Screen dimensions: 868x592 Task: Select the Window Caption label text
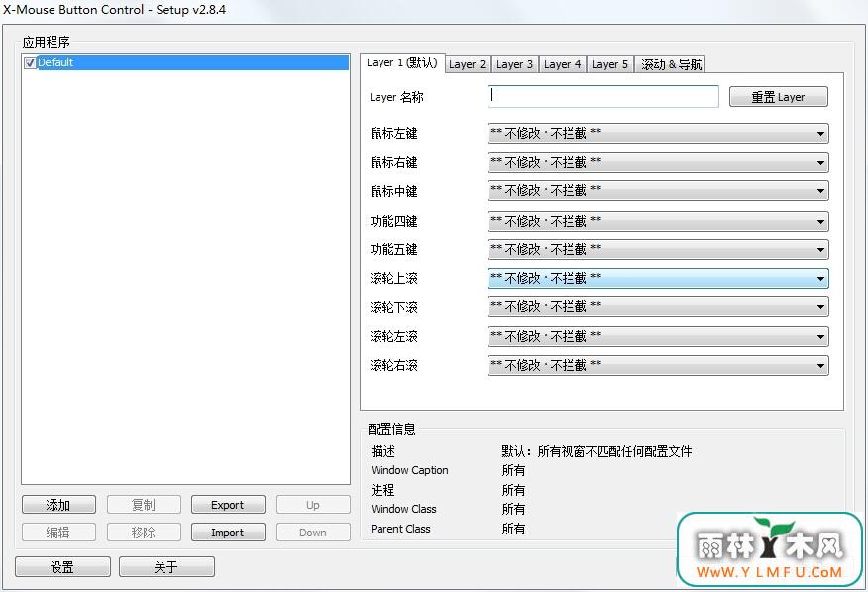pos(409,470)
